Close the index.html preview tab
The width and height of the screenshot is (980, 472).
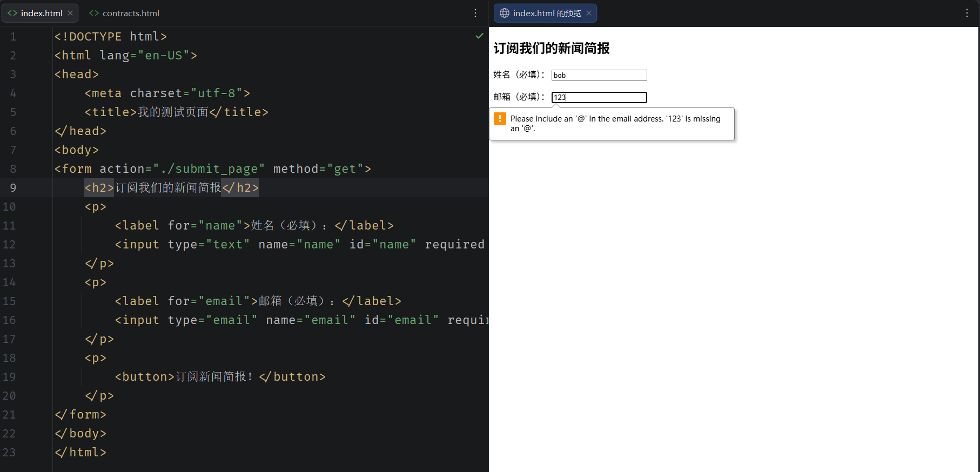click(589, 13)
